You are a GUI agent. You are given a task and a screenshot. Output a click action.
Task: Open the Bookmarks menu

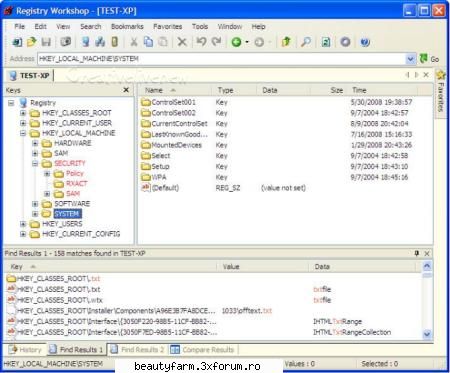click(127, 27)
